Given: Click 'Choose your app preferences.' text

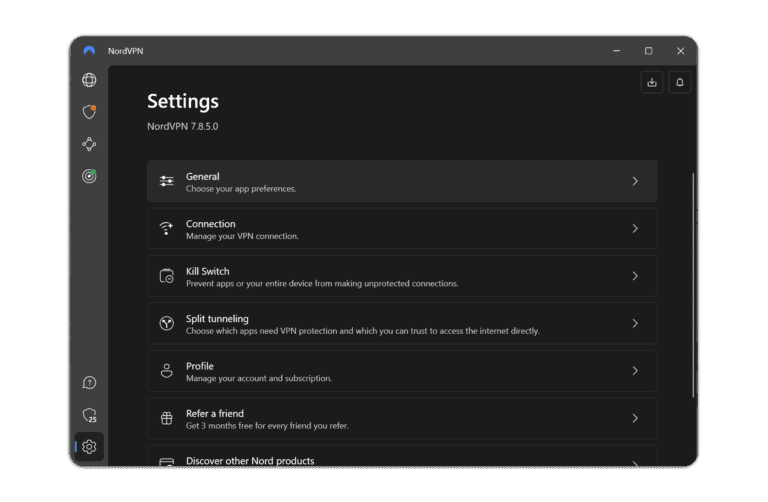Looking at the screenshot, I should pos(241,189).
